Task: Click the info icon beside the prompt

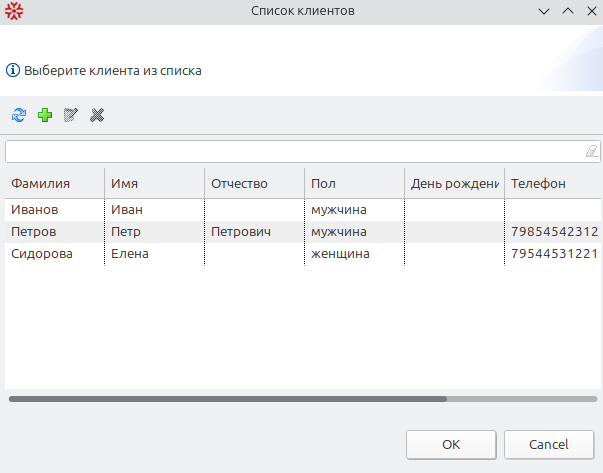Action: click(13, 70)
